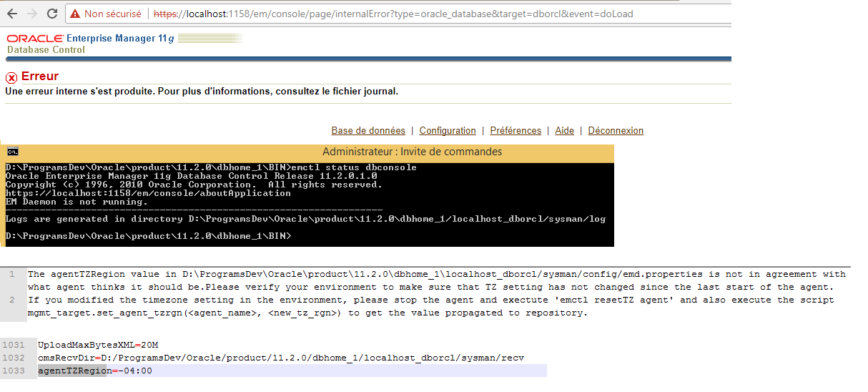Click the security warning triangle icon
Image resolution: width=868 pixels, height=392 pixels.
(x=75, y=14)
